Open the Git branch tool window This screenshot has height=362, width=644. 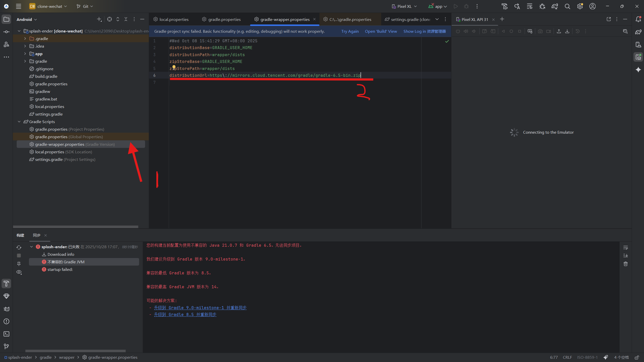[x=6, y=346]
